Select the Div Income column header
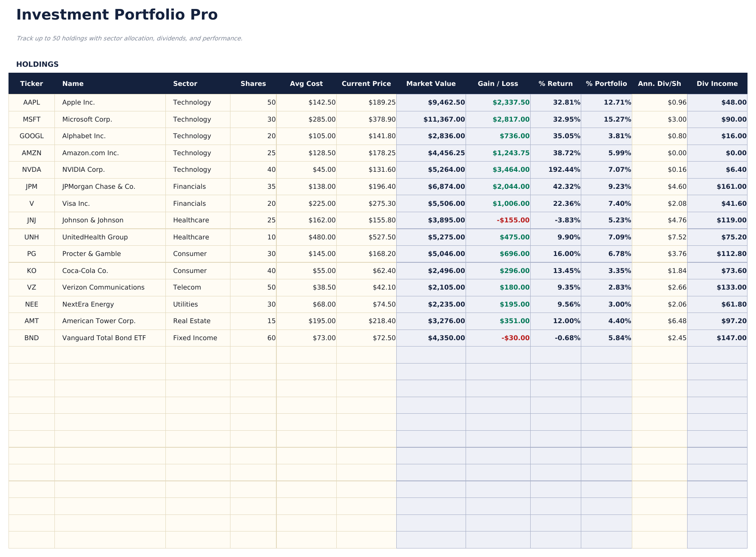Image resolution: width=756 pixels, height=557 pixels. point(717,83)
